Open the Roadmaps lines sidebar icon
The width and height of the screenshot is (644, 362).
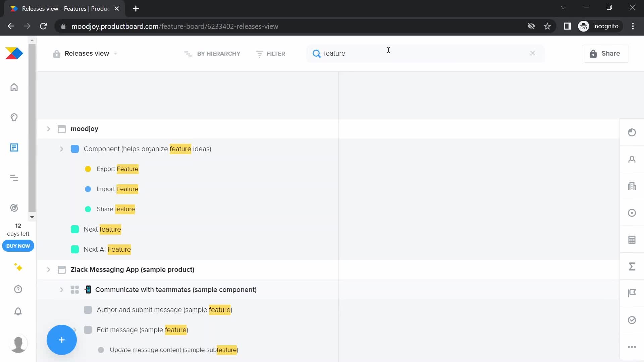(x=14, y=178)
